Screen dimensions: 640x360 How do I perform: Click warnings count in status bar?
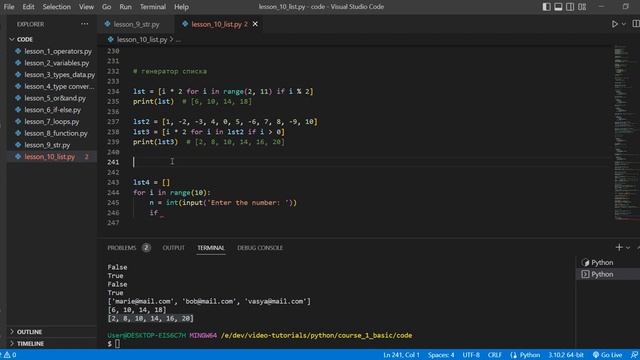click(x=10, y=355)
